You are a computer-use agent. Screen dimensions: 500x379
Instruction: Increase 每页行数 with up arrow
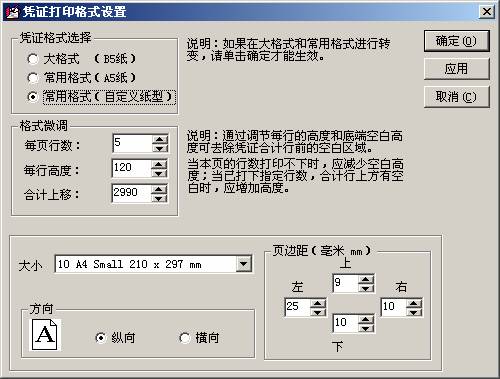pos(160,139)
